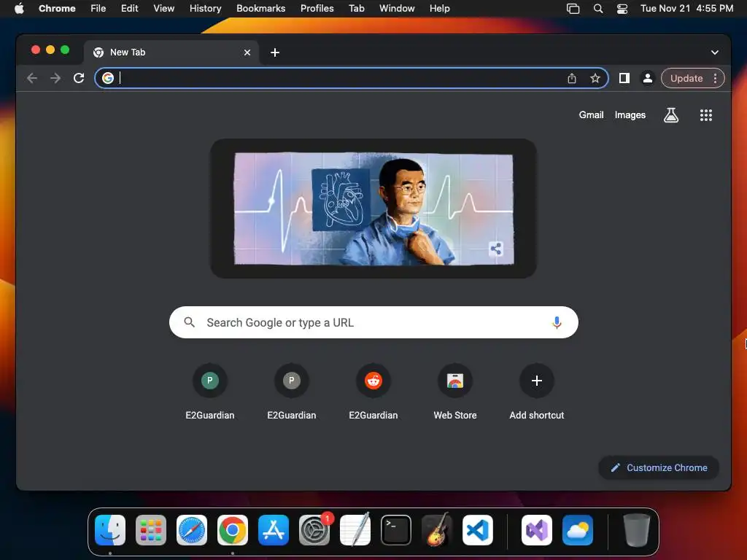
Task: Click the Google icon in address bar
Action: click(108, 78)
